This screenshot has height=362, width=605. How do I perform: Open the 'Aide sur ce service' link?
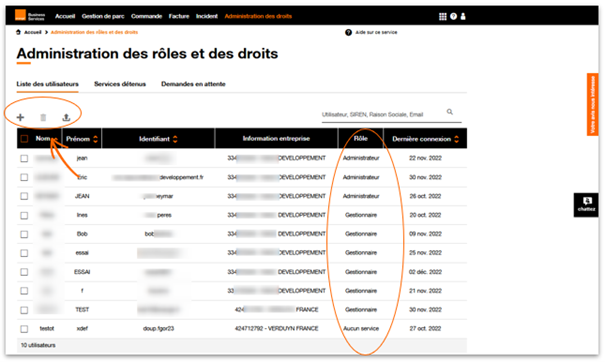[x=376, y=32]
